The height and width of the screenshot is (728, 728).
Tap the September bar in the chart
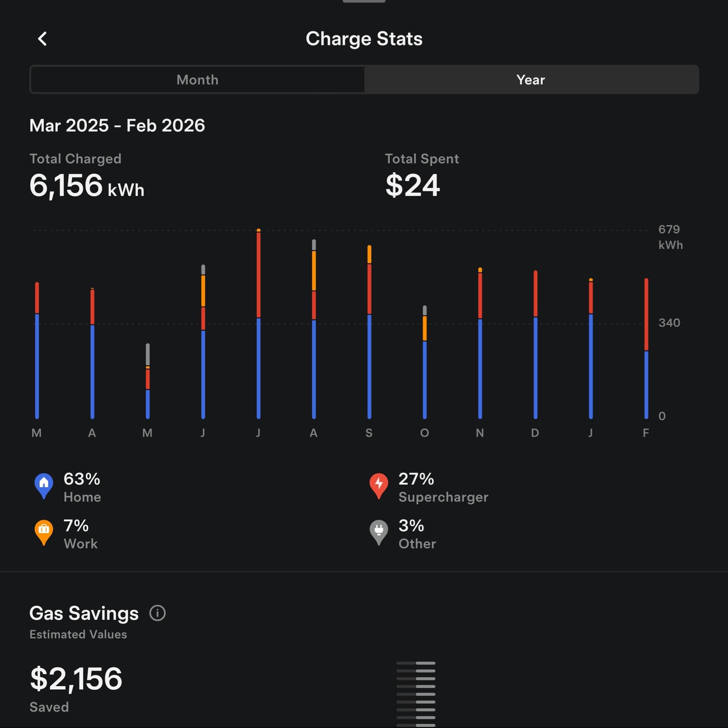click(369, 332)
